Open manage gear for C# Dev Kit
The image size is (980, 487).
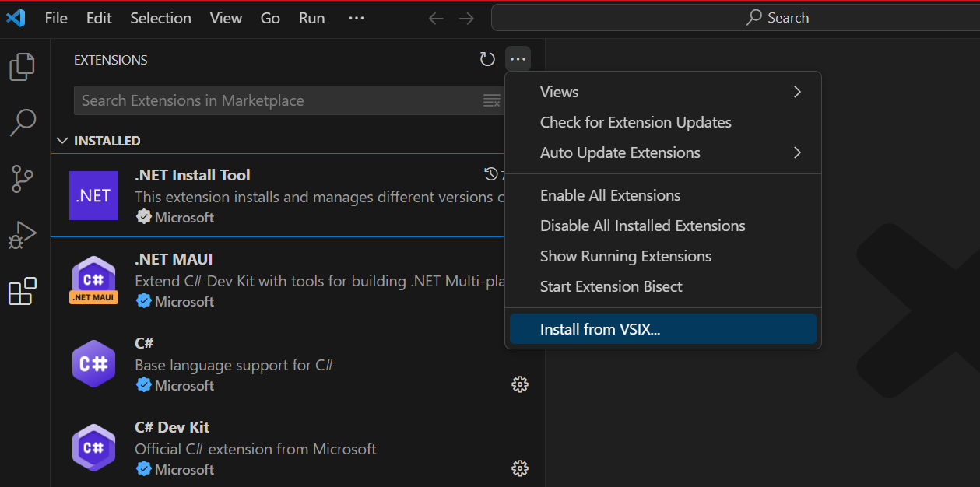coord(520,468)
